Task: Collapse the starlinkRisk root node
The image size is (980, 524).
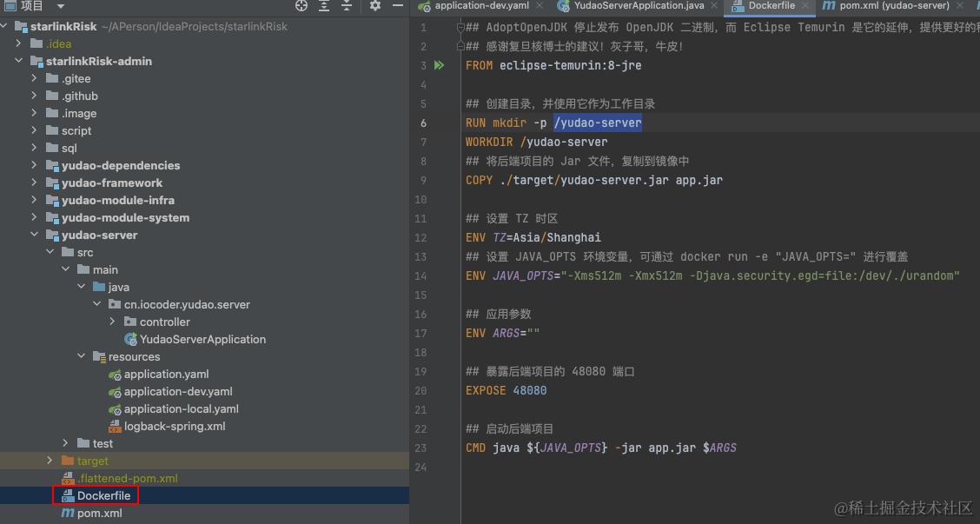Action: [3, 26]
